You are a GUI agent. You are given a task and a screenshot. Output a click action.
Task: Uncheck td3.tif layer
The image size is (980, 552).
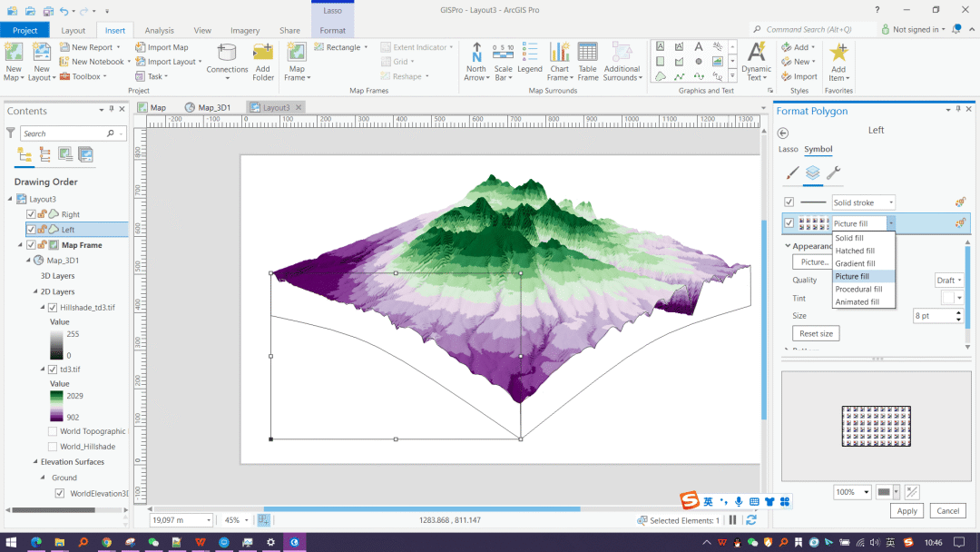click(x=53, y=370)
